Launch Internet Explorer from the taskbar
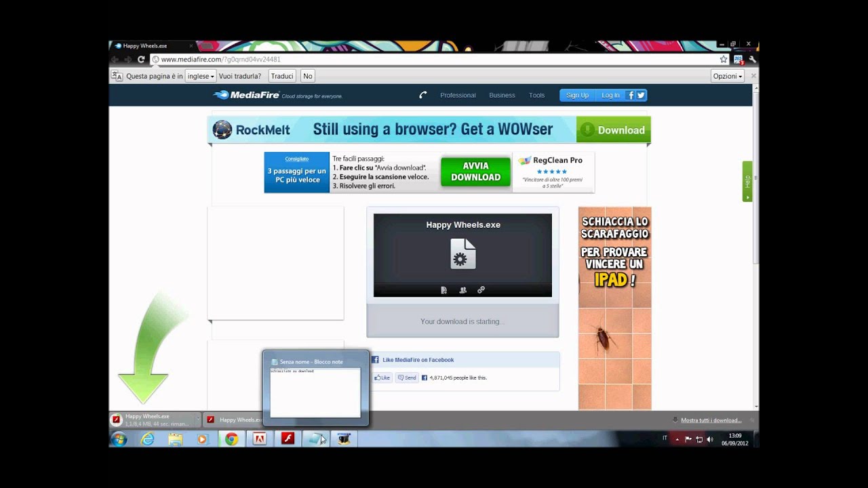 147,439
